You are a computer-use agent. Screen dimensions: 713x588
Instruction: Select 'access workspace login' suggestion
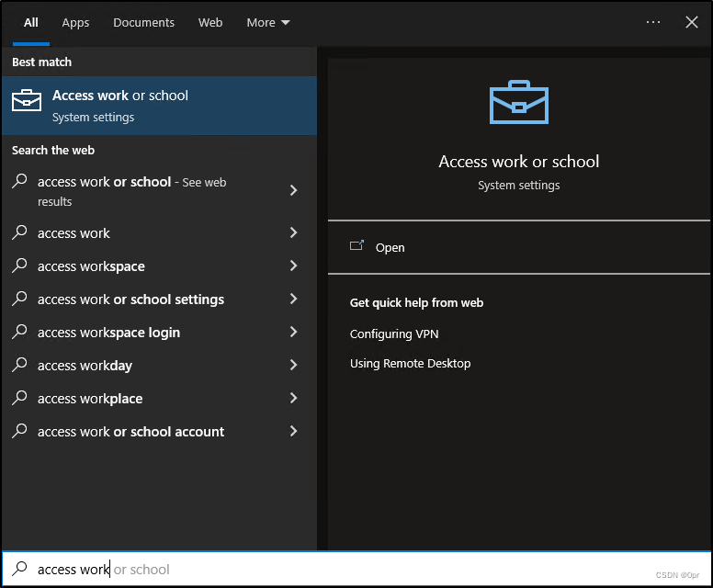(x=159, y=333)
